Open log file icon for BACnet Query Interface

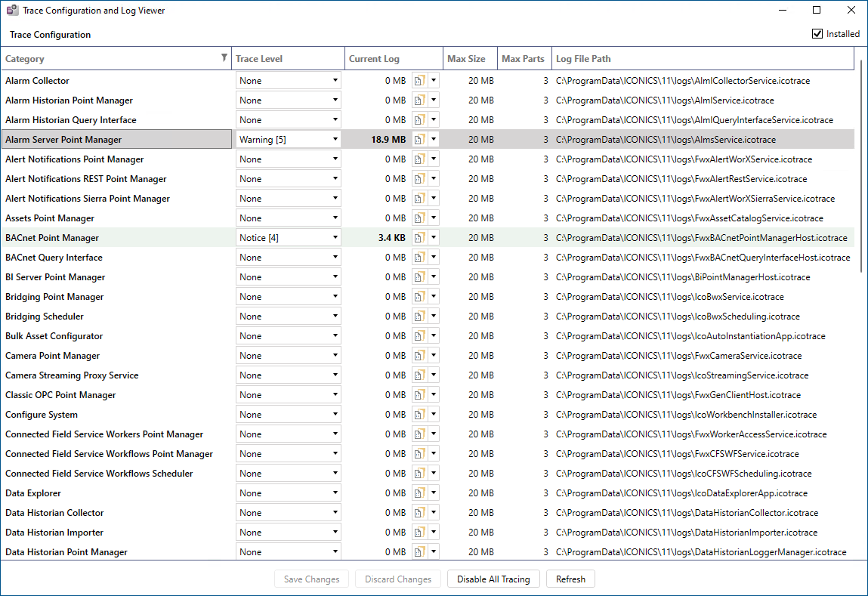419,258
